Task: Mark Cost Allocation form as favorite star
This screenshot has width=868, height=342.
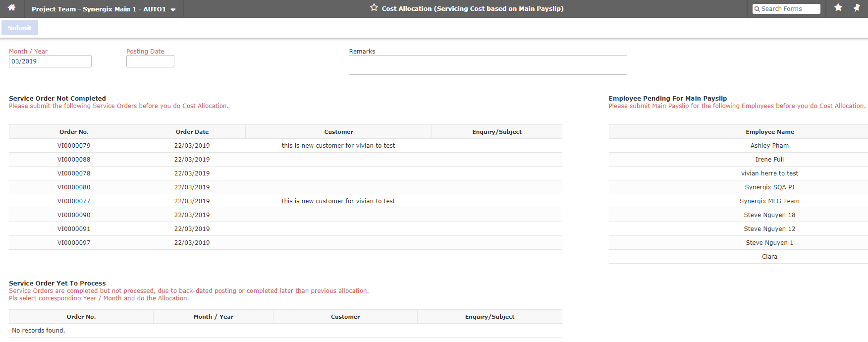Action: pos(374,8)
